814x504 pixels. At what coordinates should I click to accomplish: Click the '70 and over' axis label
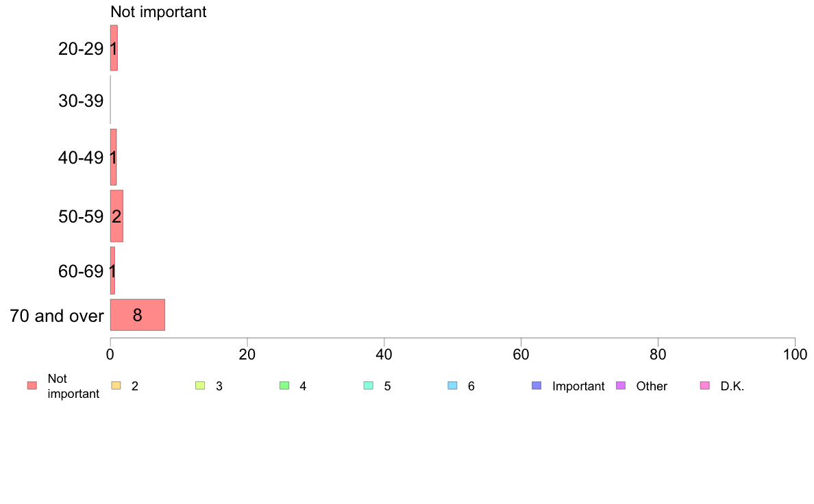coord(57,316)
